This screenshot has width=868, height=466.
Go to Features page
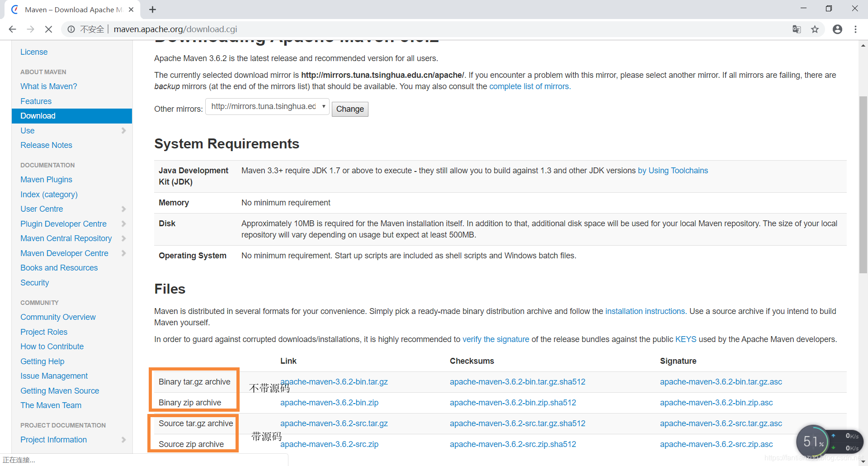[x=36, y=101]
